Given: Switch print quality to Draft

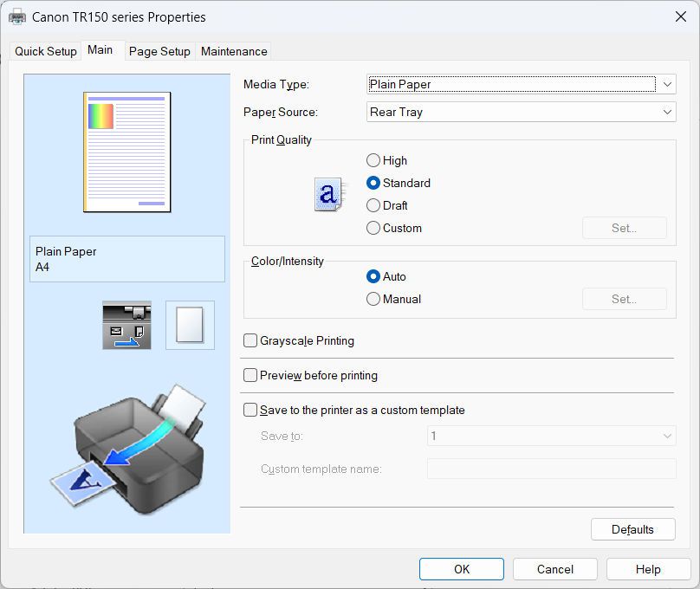Looking at the screenshot, I should 373,205.
